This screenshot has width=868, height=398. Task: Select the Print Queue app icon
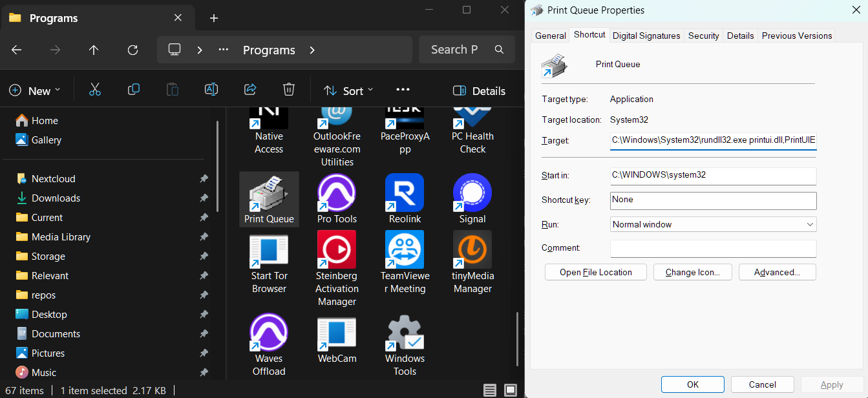pos(269,193)
